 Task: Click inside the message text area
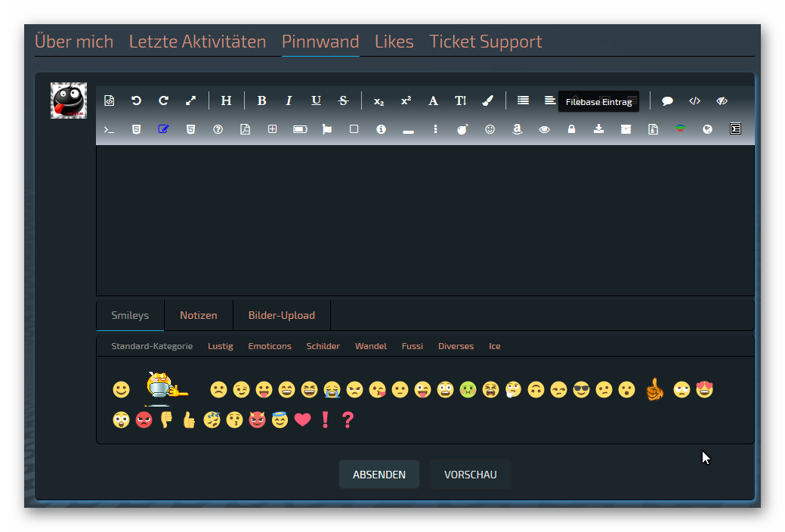pos(425,219)
